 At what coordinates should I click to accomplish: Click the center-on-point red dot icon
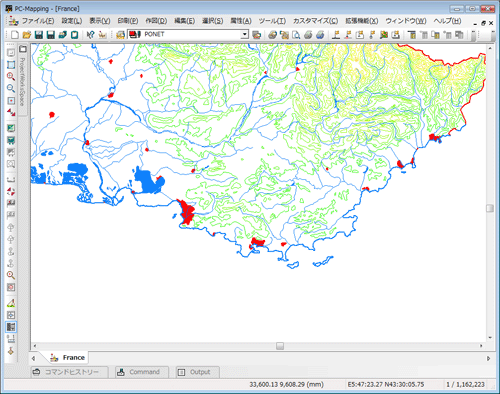(11, 101)
